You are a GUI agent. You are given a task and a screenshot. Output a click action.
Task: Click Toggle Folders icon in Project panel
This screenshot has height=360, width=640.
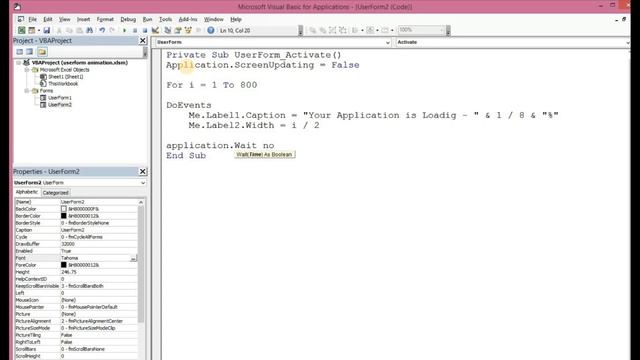[42, 52]
